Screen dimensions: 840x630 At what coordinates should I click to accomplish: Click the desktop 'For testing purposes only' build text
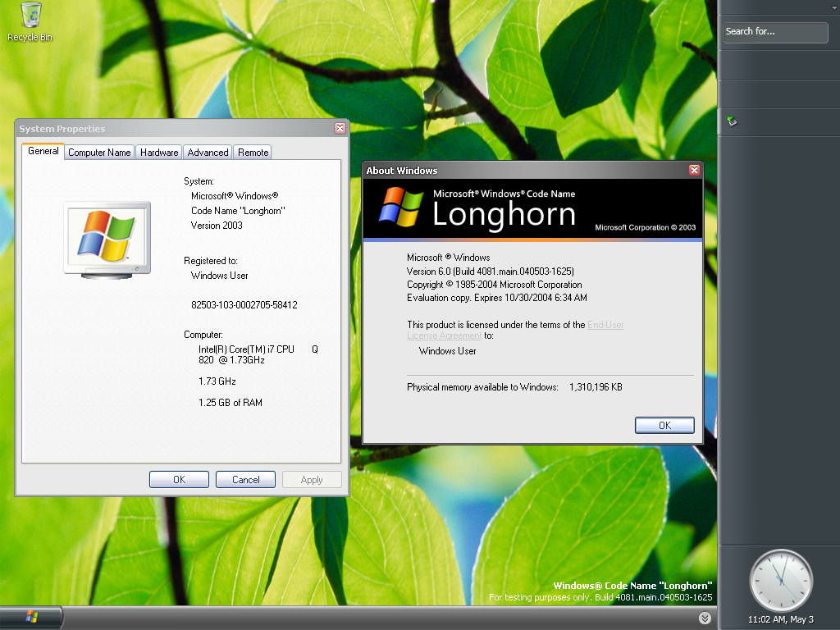[600, 597]
